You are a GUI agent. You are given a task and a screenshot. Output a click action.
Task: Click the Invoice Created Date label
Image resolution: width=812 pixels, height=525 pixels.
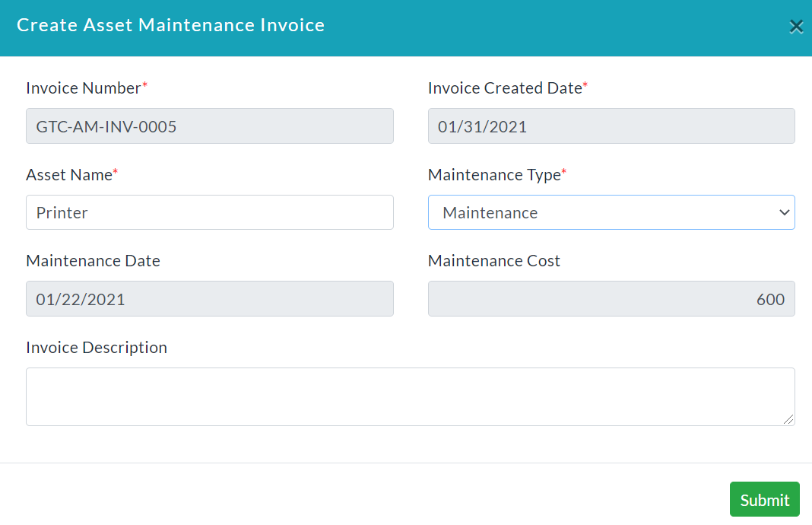(x=505, y=88)
